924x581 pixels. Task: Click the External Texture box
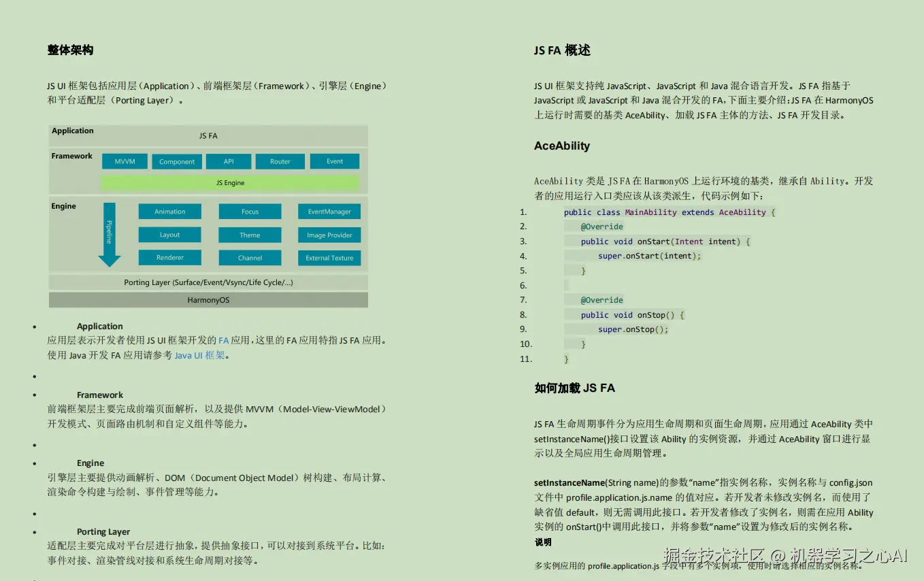click(x=329, y=258)
